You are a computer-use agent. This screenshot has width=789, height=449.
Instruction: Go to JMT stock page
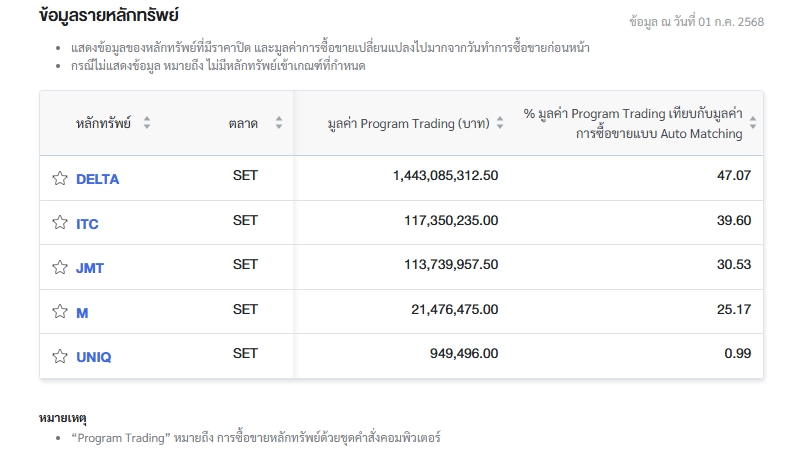coord(89,268)
